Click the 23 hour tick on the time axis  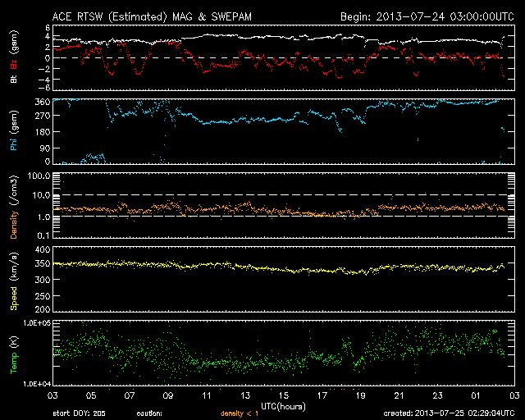click(x=436, y=395)
